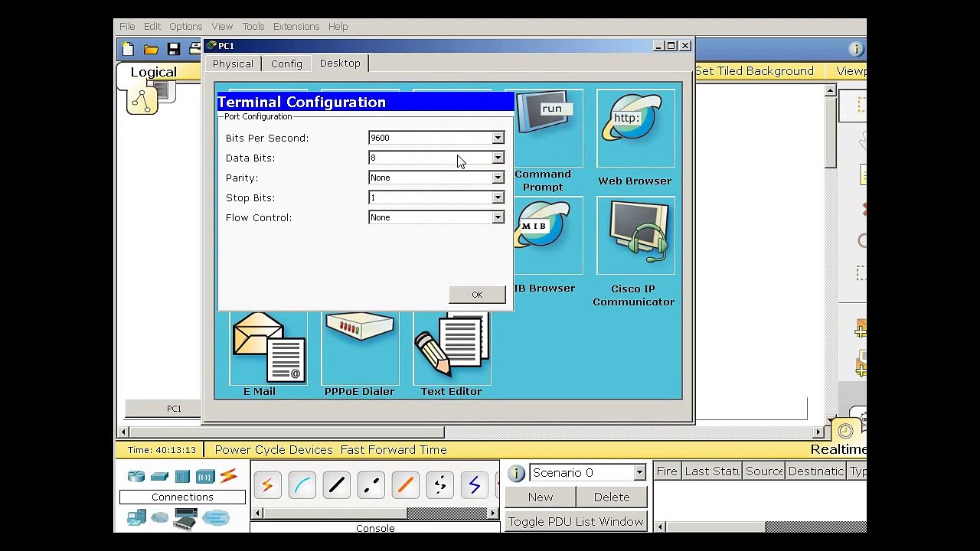Select the Hubs device category
This screenshot has height=551, width=980.
182,477
